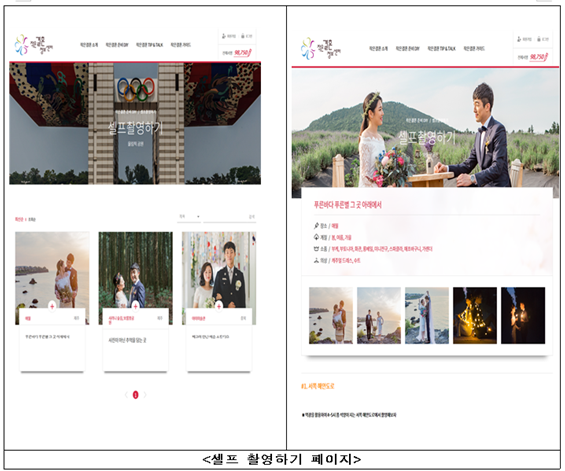Click the plus icon on the uniformed groom card

(219, 306)
